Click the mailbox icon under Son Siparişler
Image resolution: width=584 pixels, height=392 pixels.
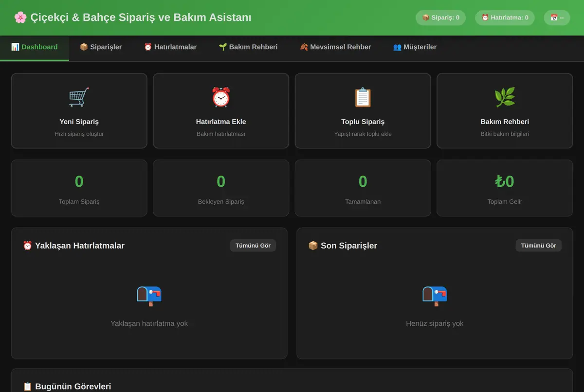pyautogui.click(x=435, y=295)
